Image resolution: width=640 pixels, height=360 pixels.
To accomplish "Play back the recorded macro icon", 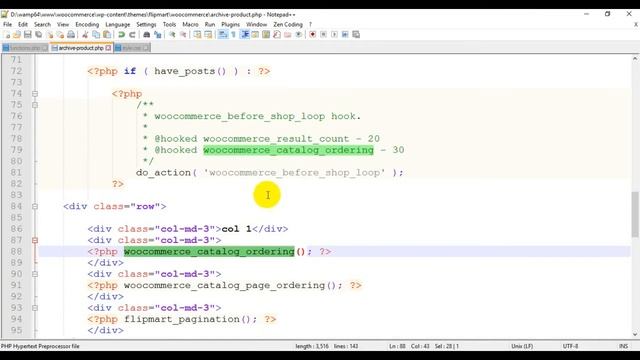I will tap(334, 35).
